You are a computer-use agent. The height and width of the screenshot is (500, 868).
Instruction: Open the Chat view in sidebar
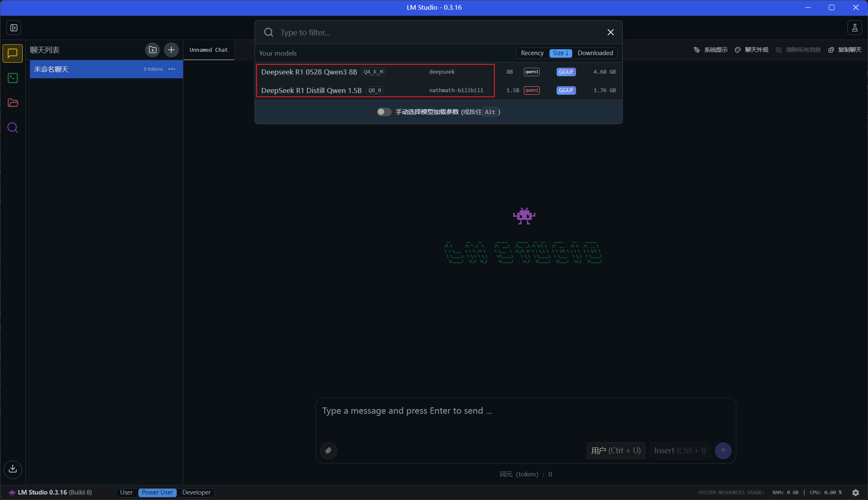(x=13, y=53)
